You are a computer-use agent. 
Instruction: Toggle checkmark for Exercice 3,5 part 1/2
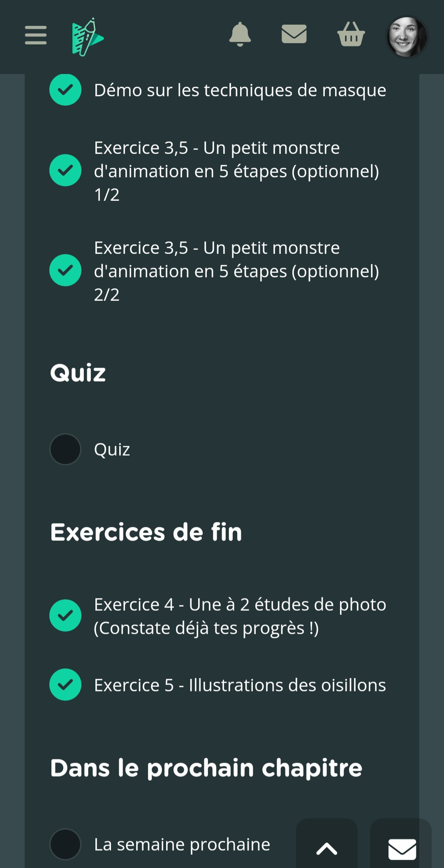[65, 170]
